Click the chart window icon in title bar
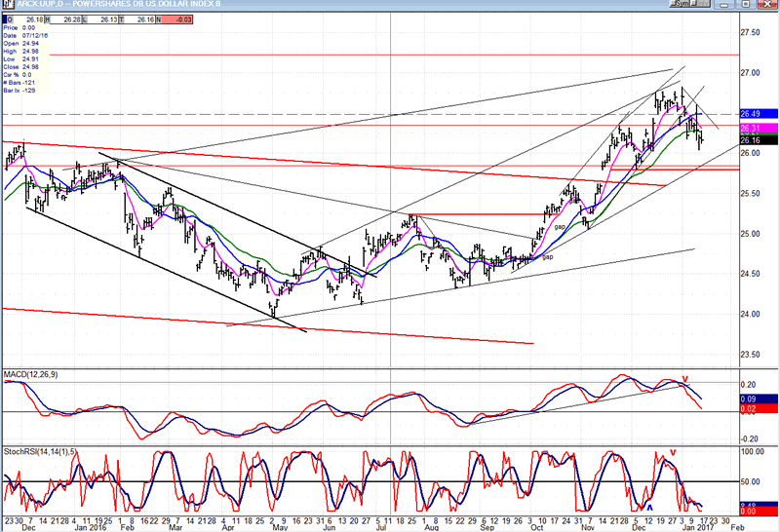The width and height of the screenshot is (780, 532). (x=6, y=5)
